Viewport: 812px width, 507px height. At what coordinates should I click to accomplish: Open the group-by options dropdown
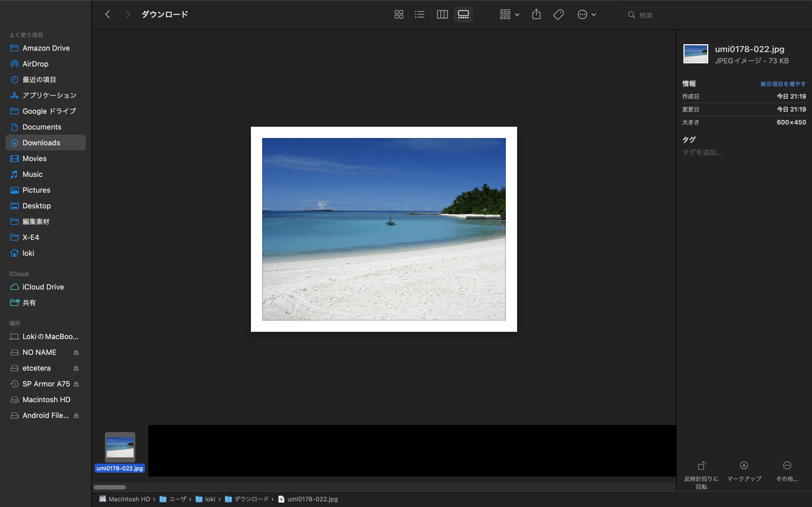[x=509, y=14]
